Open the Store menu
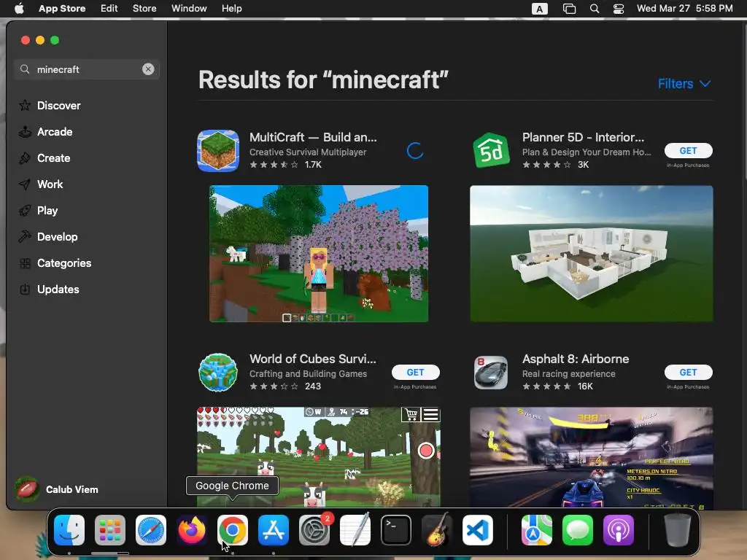This screenshot has height=560, width=747. [144, 9]
